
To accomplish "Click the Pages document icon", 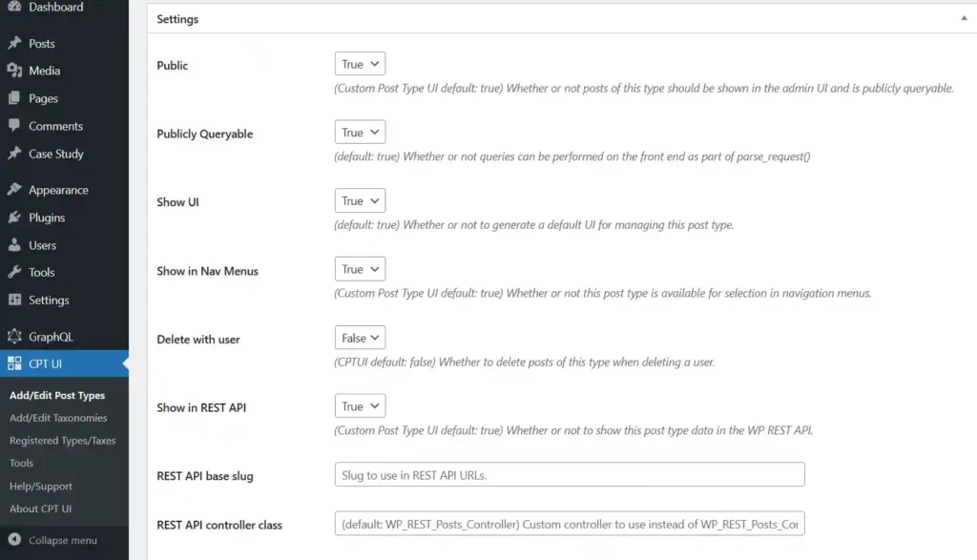I will click(x=14, y=98).
